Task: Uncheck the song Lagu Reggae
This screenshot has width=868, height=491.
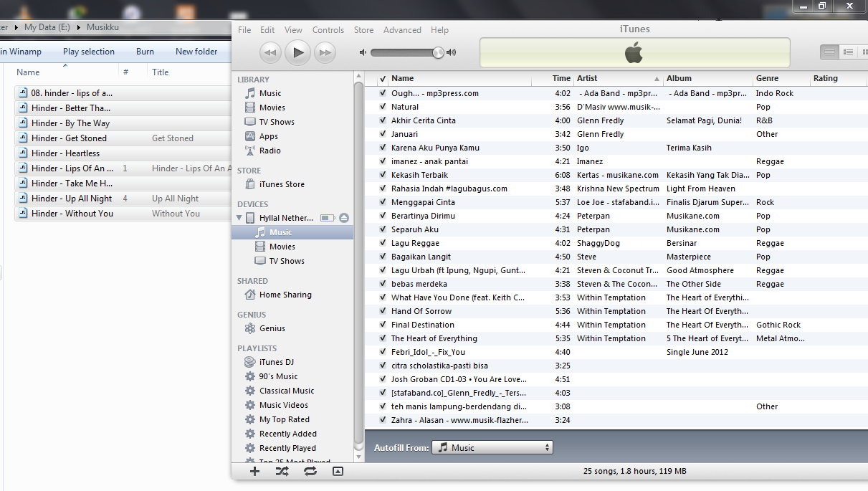Action: 383,243
